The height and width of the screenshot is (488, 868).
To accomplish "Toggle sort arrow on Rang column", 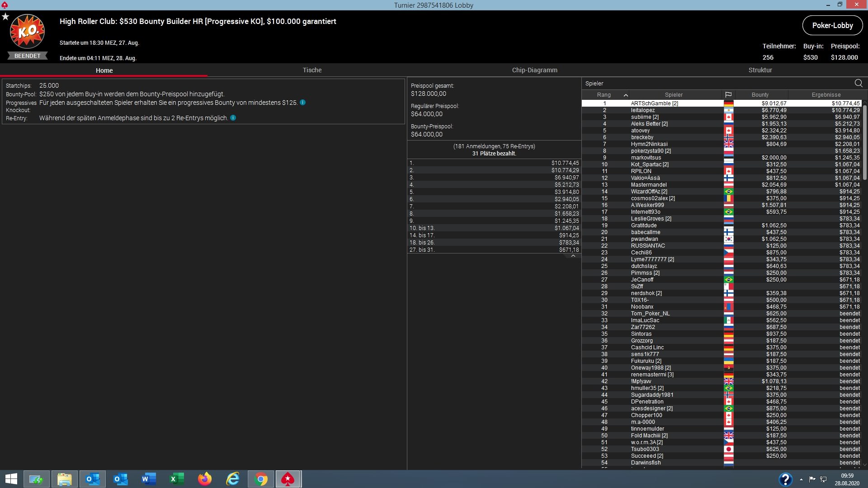I will 626,95.
